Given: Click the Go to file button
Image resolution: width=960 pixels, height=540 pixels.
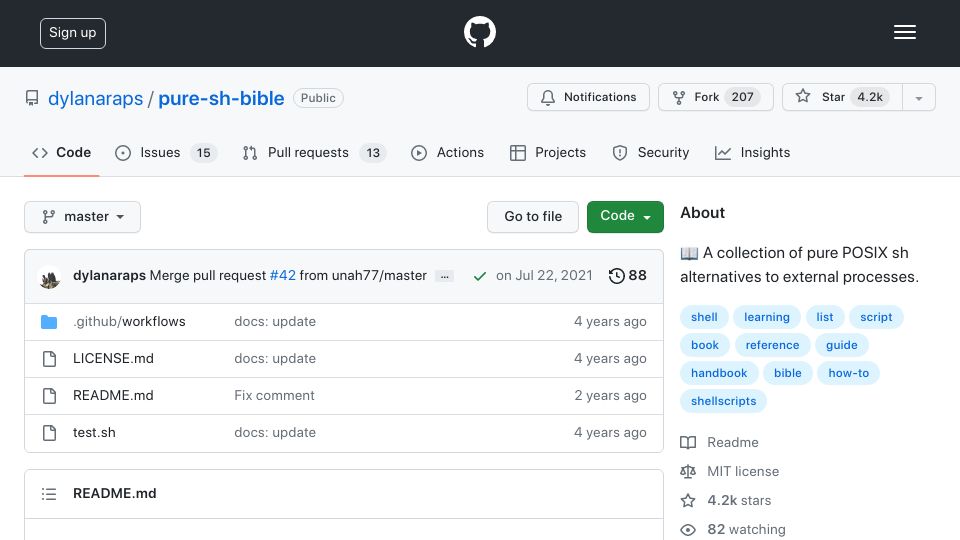Looking at the screenshot, I should coord(533,217).
